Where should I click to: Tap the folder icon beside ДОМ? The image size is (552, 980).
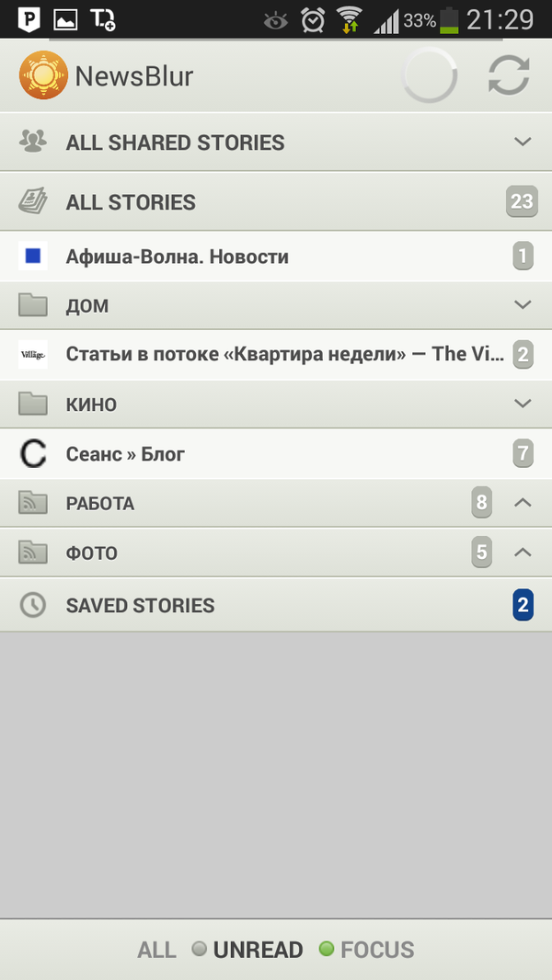click(x=33, y=304)
